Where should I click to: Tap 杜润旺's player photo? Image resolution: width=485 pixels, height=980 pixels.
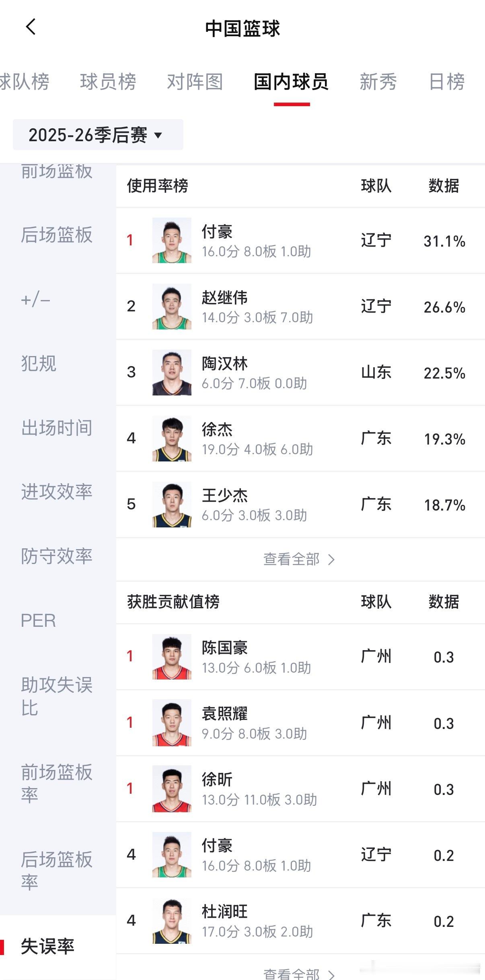(x=172, y=921)
